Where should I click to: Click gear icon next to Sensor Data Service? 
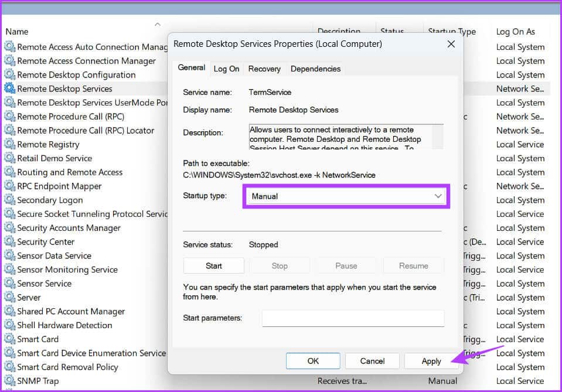pyautogui.click(x=10, y=255)
